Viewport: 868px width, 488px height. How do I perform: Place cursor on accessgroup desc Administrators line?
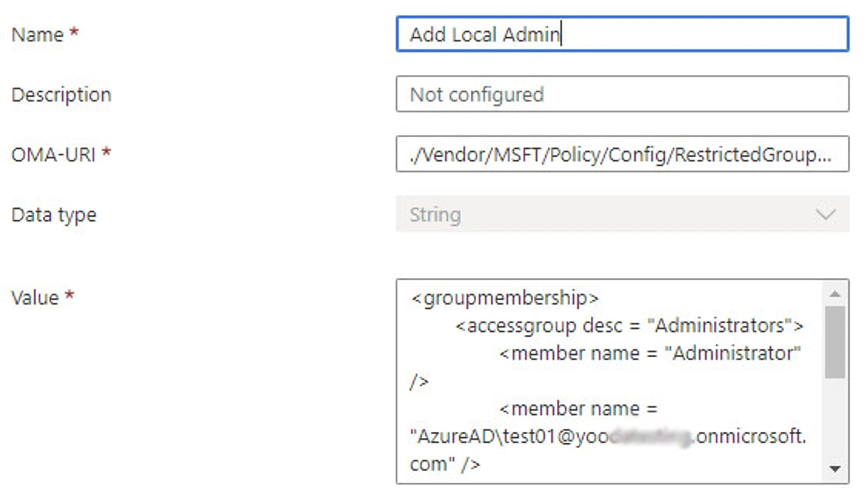(x=628, y=326)
